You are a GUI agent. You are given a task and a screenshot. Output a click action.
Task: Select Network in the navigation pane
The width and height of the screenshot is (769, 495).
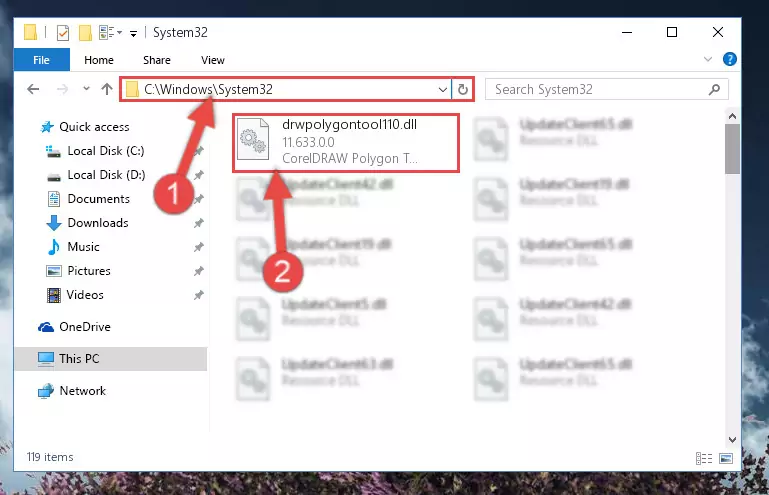82,391
